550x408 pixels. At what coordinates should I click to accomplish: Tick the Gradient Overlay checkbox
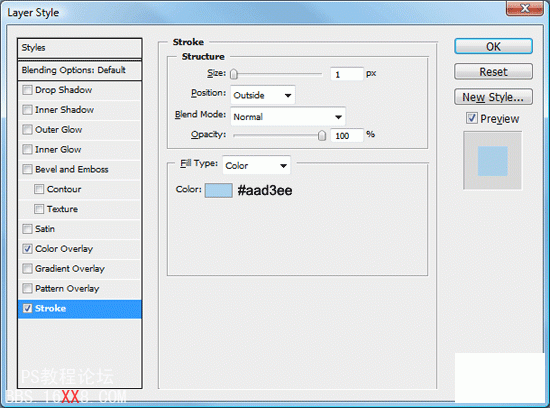pyautogui.click(x=27, y=269)
